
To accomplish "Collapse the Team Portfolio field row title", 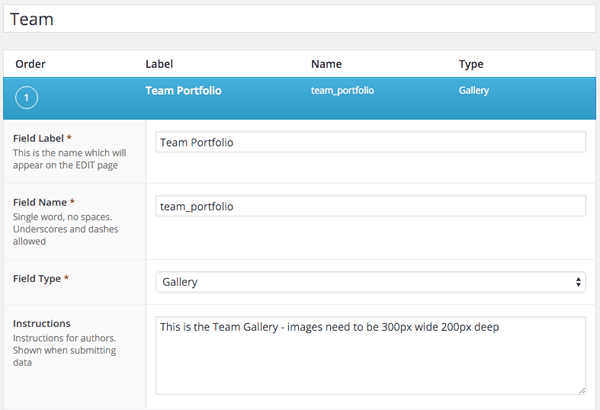I will pyautogui.click(x=183, y=90).
